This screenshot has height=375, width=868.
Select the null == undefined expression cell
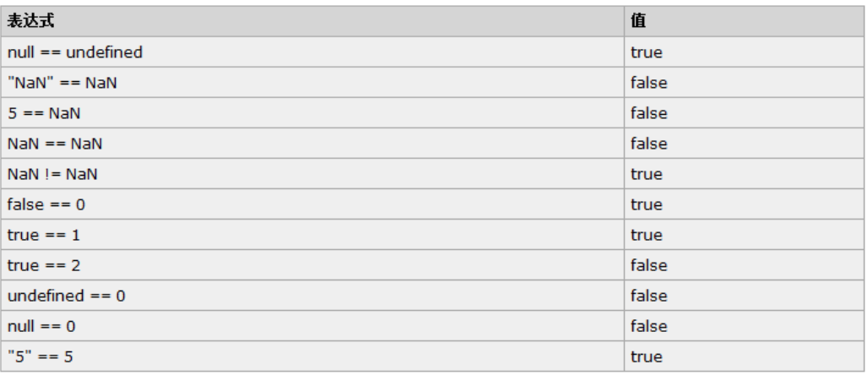tap(75, 52)
